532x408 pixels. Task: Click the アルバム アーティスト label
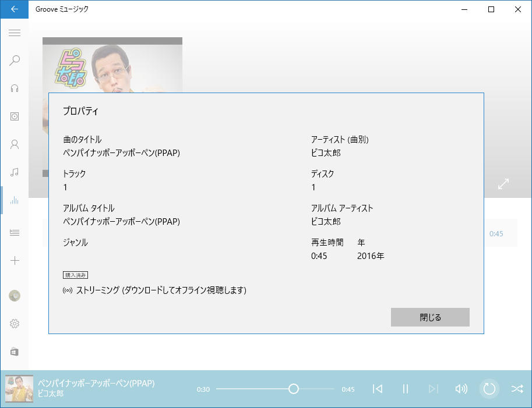(x=342, y=208)
